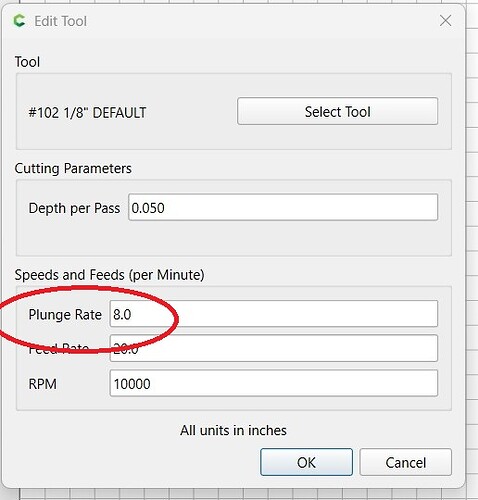478x500 pixels.
Task: Click the 'Speeds and Feeds (per Minute)' heading
Action: 109,275
